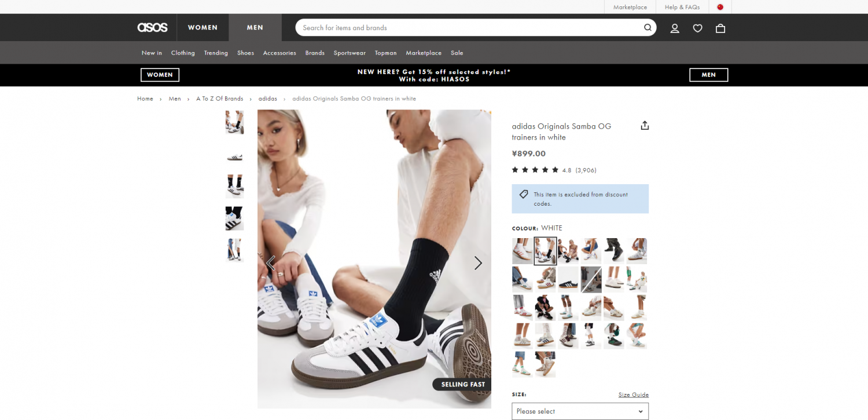This screenshot has height=420, width=868.
Task: Open the New in menu
Action: (x=152, y=53)
